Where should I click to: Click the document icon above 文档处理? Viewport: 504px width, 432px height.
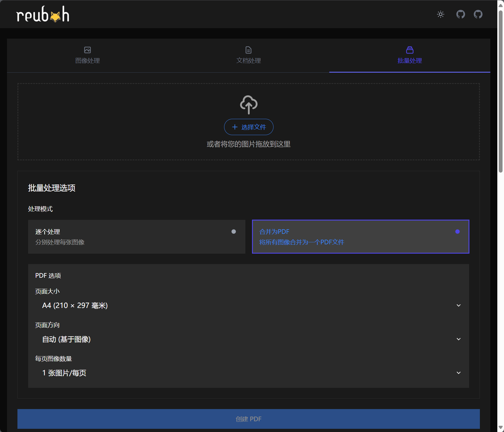pos(249,50)
